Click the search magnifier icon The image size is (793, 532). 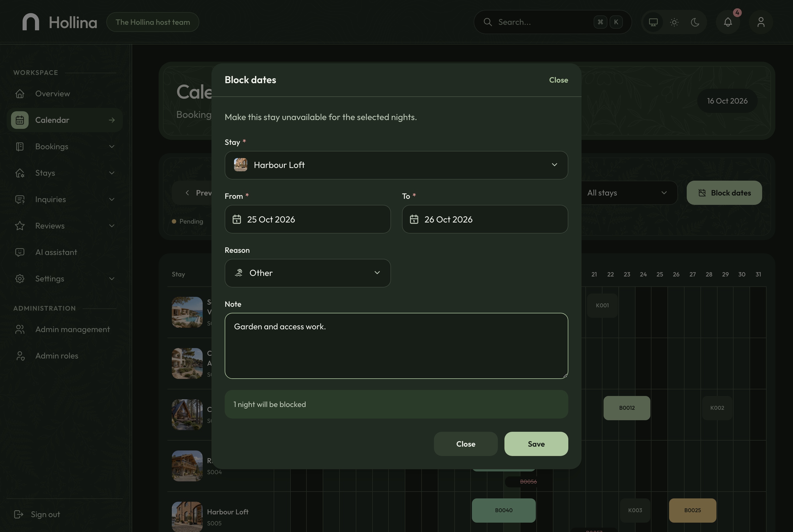coord(488,22)
